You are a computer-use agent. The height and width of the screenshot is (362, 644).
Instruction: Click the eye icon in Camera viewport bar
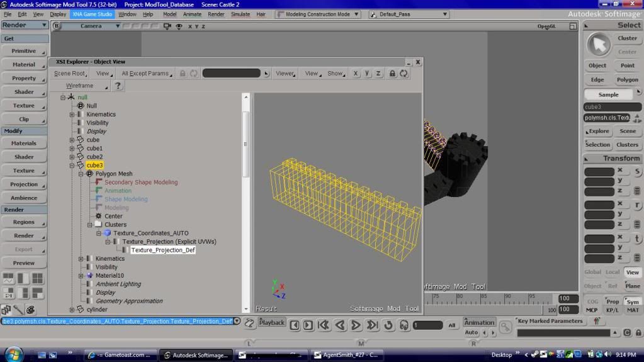coord(179,26)
